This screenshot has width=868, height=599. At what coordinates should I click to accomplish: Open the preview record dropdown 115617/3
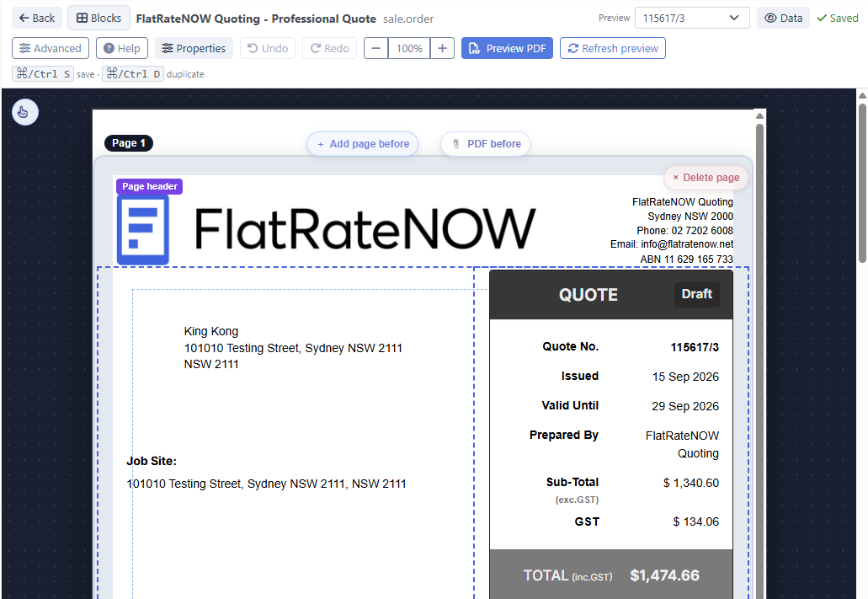click(692, 18)
